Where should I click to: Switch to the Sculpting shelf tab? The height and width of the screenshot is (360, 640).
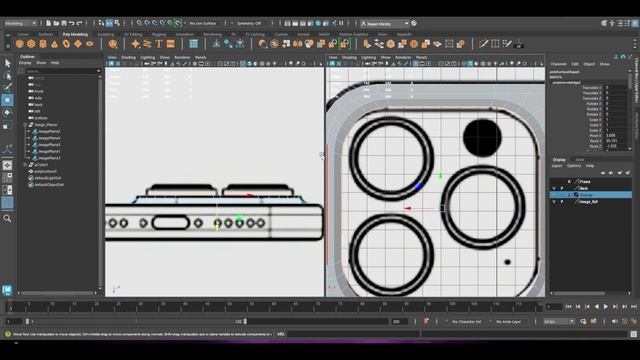pos(106,35)
